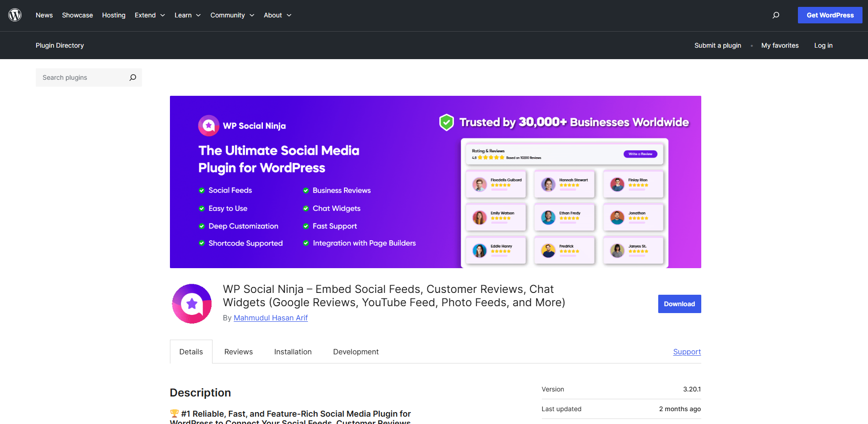Viewport: 868px width, 424px height.
Task: Open the Community dropdown menu
Action: pos(232,15)
